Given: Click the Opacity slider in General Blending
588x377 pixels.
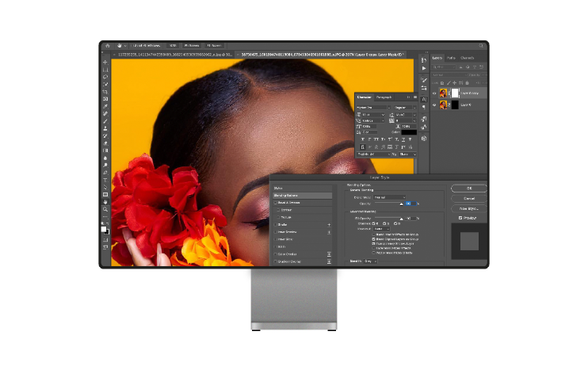Looking at the screenshot, I should point(388,204).
